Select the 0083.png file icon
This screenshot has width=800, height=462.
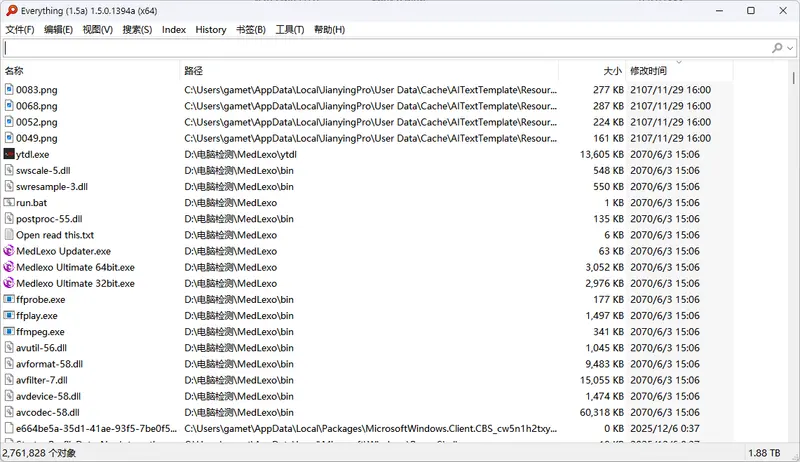point(9,89)
